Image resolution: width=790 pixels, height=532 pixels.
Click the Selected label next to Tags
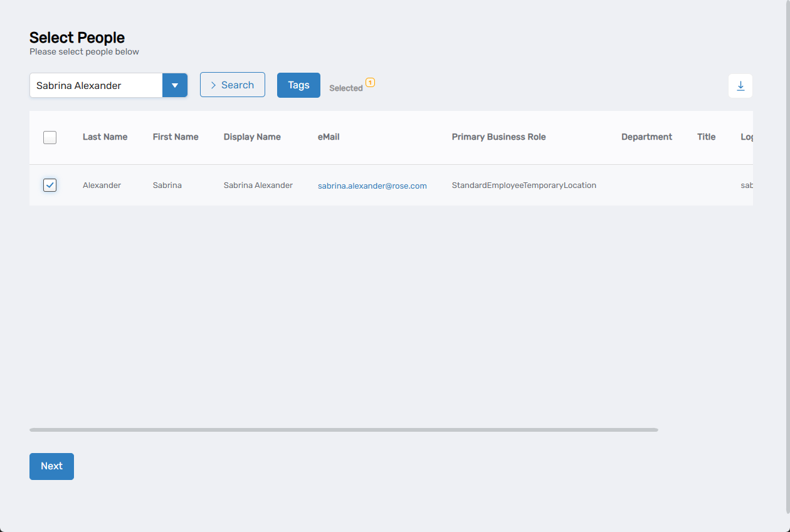(x=345, y=88)
